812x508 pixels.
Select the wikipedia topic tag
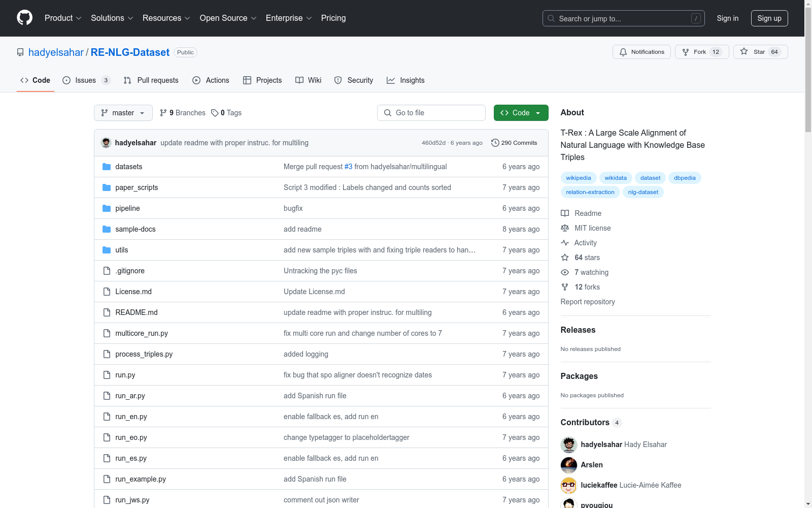[579, 178]
